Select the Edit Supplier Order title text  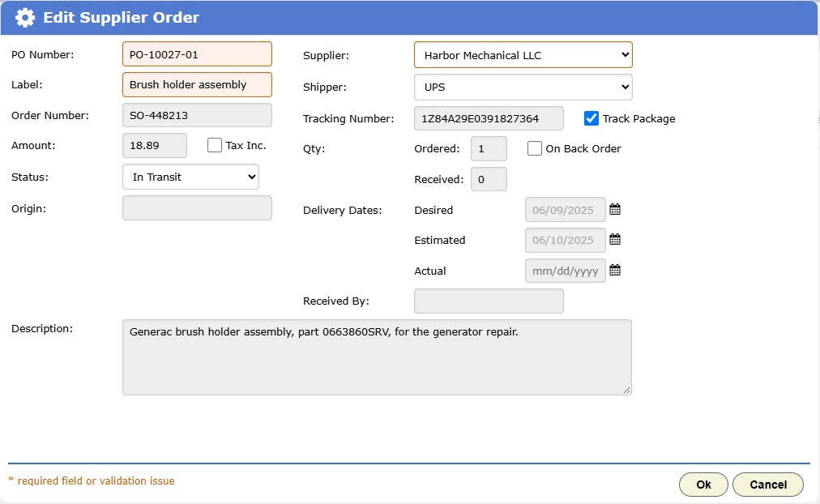point(122,17)
